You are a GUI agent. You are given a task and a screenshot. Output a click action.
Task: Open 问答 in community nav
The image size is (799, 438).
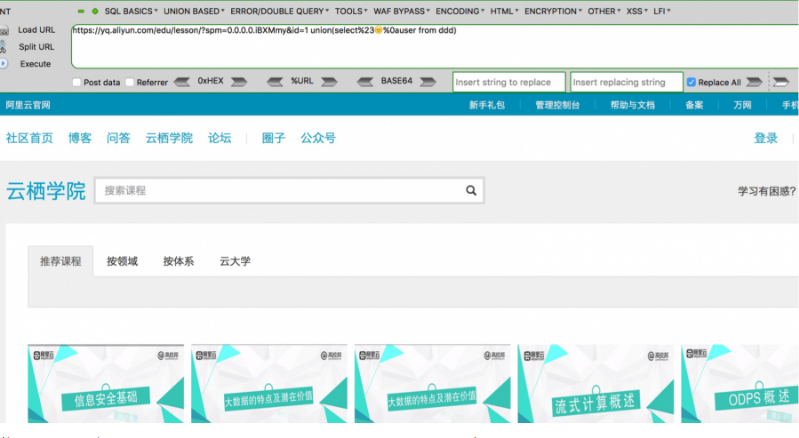pyautogui.click(x=118, y=138)
